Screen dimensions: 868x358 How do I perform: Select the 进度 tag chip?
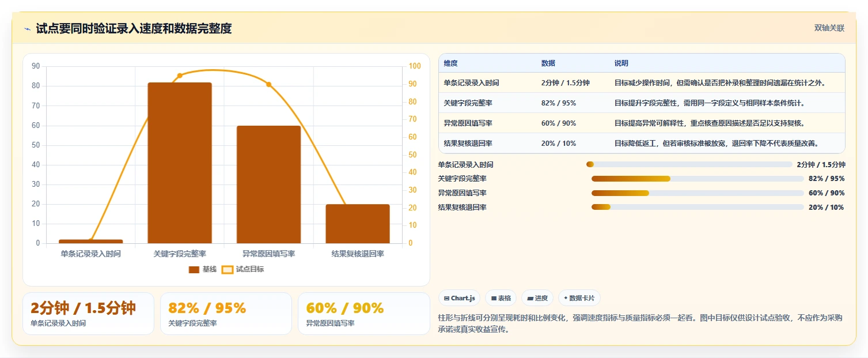[537, 298]
